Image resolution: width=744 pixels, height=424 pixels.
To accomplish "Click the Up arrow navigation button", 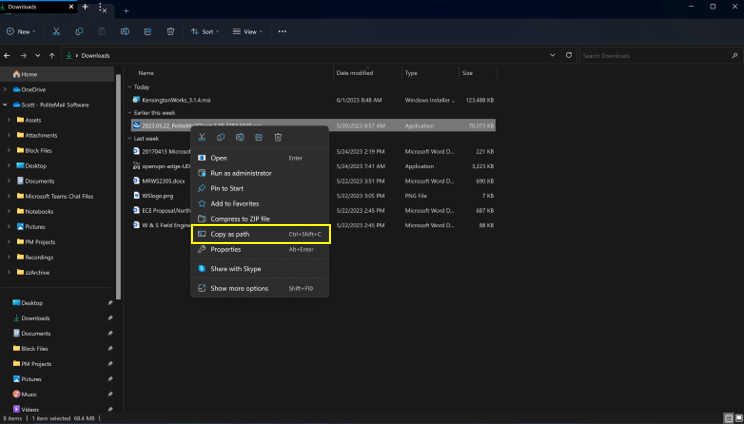I will pyautogui.click(x=52, y=55).
